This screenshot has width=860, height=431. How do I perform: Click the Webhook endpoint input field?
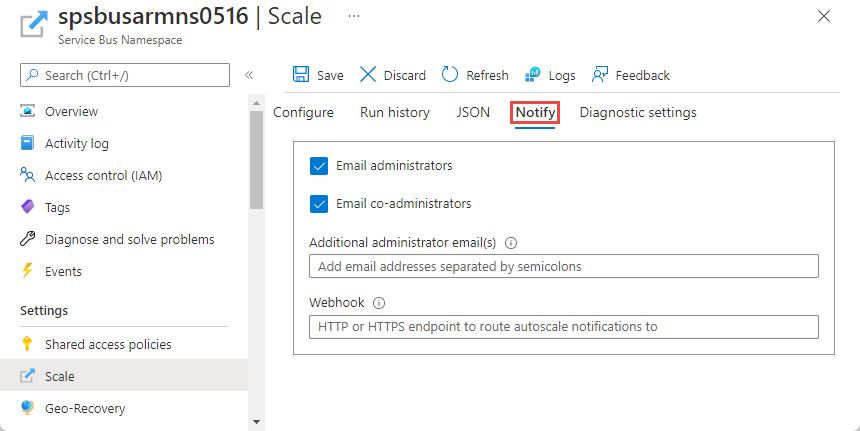pos(563,327)
